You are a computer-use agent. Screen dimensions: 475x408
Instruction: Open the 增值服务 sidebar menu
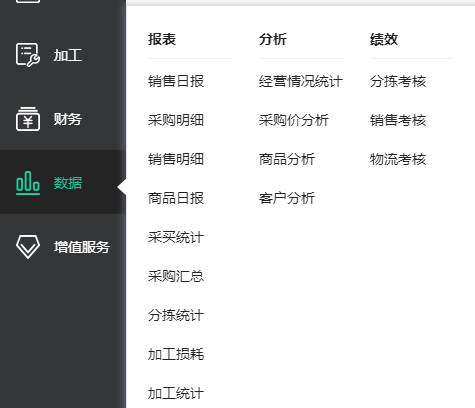point(63,247)
